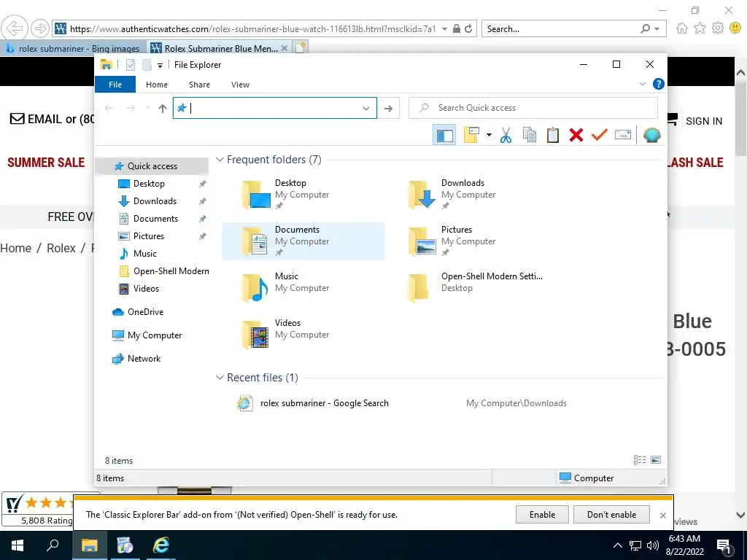Click the Copy toolbar icon
Image resolution: width=747 pixels, height=560 pixels.
coord(530,135)
